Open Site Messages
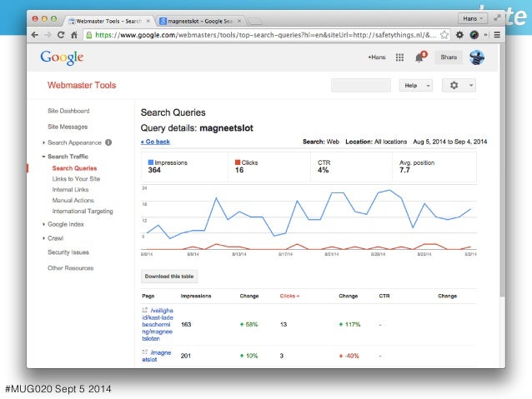The height and width of the screenshot is (399, 532). point(68,127)
